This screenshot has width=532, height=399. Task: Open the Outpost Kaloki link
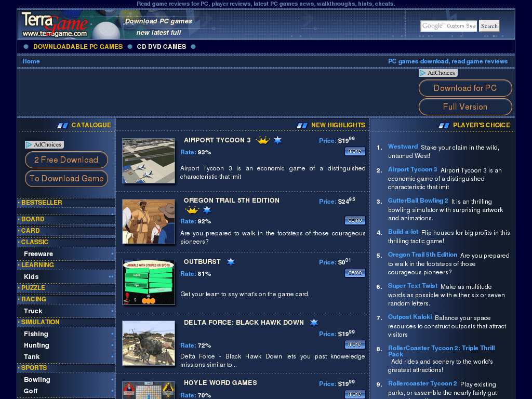[x=410, y=317]
